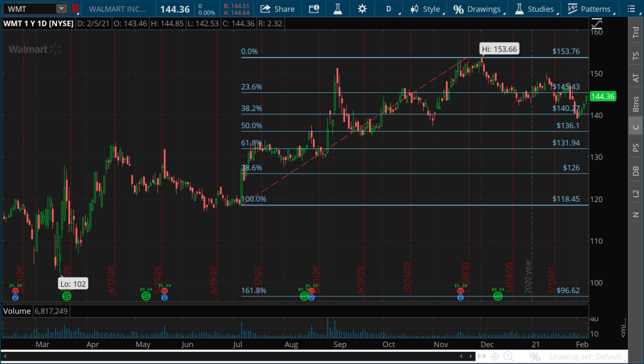Click the 50.0% Fibonacci level label
The height and width of the screenshot is (364, 644).
coord(252,126)
